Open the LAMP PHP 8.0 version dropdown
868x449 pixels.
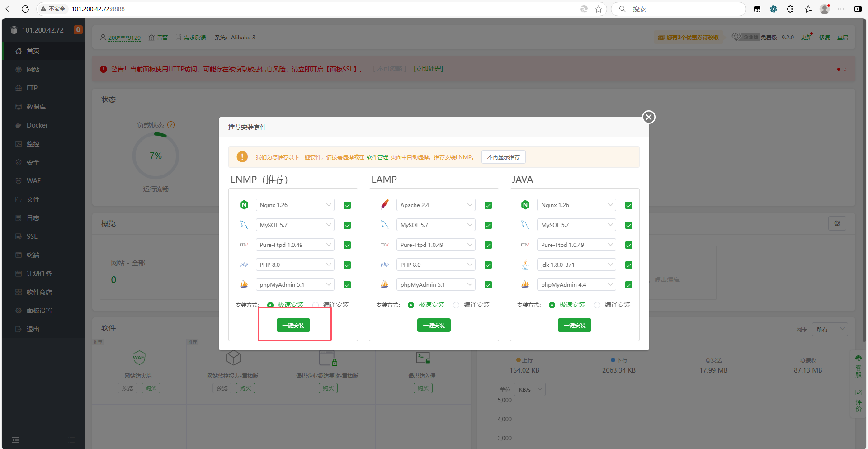pos(435,265)
